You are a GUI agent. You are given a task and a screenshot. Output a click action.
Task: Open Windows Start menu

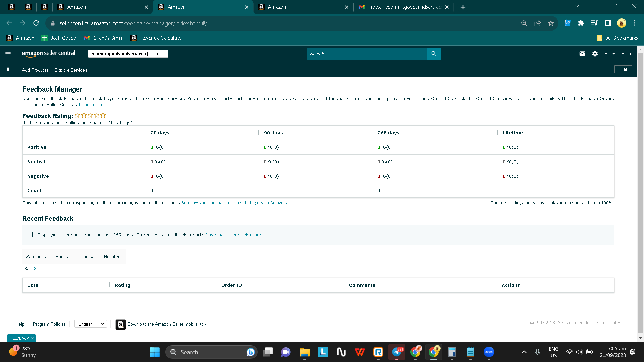tap(155, 352)
